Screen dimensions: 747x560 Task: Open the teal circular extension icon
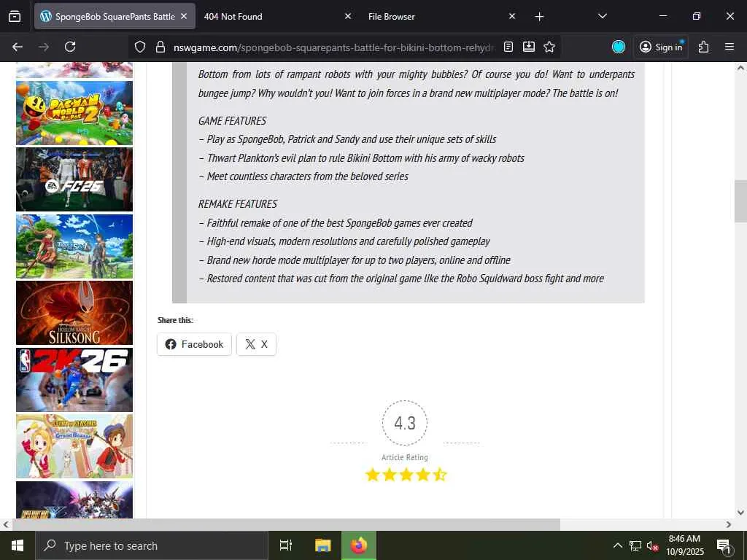619,47
